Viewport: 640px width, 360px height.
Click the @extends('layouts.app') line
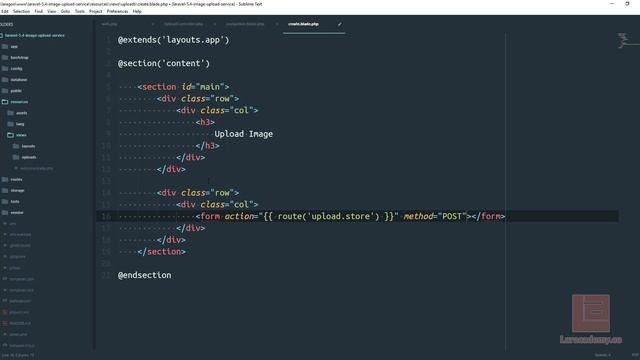tap(173, 40)
